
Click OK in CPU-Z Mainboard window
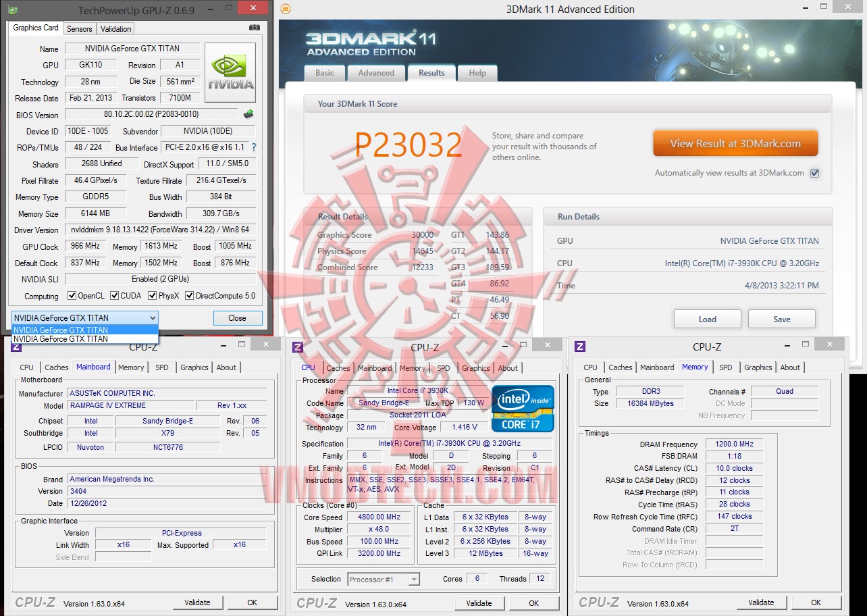pyautogui.click(x=252, y=602)
